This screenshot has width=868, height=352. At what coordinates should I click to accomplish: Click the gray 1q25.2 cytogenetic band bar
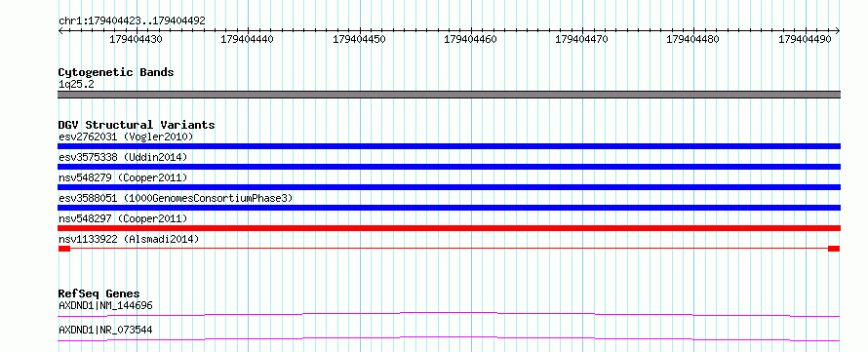[x=449, y=94]
